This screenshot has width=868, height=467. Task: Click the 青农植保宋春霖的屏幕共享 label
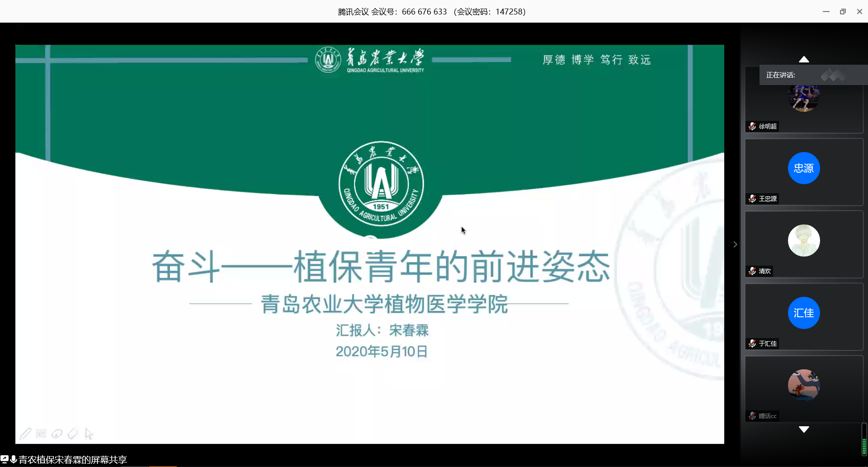point(72,460)
